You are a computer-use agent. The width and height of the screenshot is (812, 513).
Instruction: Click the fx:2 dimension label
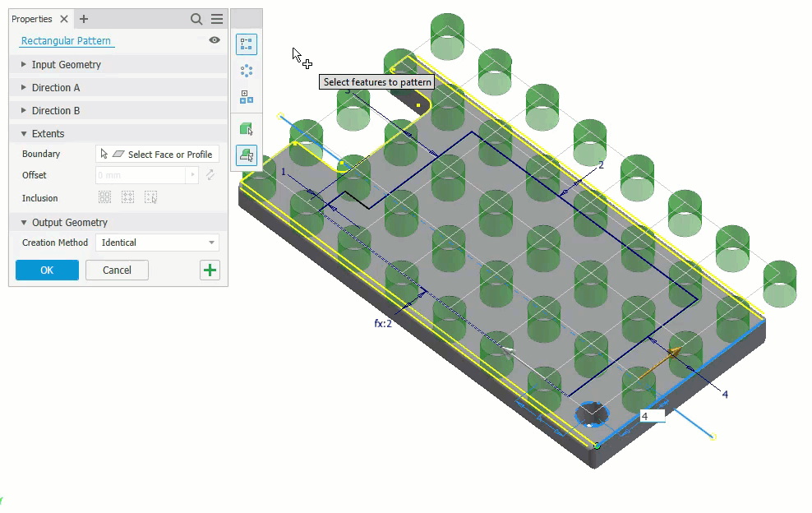pos(383,323)
